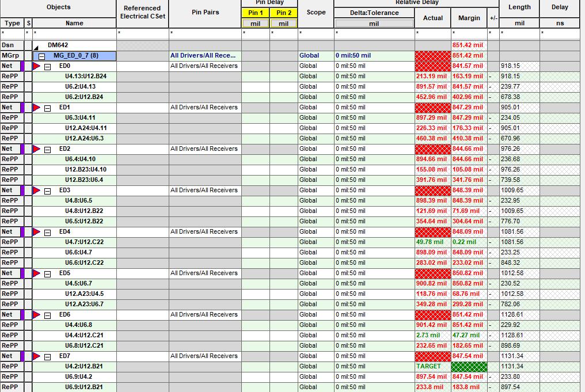Click the 47.27 mil Margin value

click(x=466, y=336)
